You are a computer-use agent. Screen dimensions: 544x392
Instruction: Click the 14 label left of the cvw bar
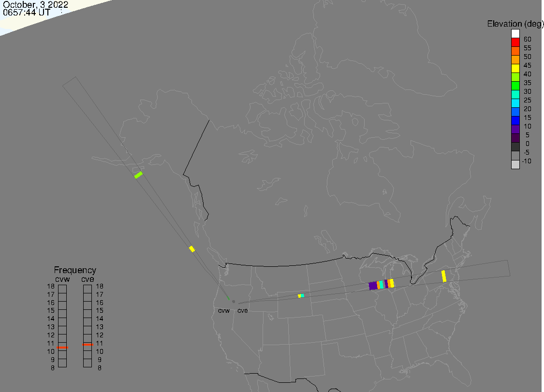pos(51,319)
